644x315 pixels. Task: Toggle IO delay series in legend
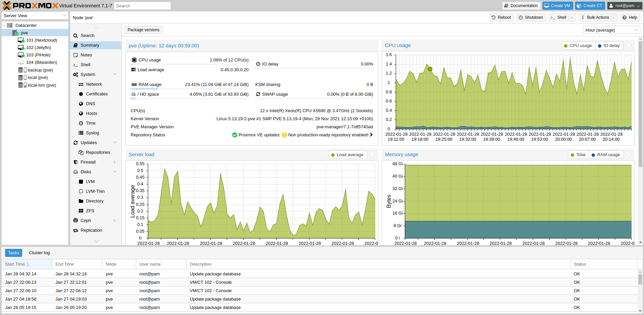(609, 46)
